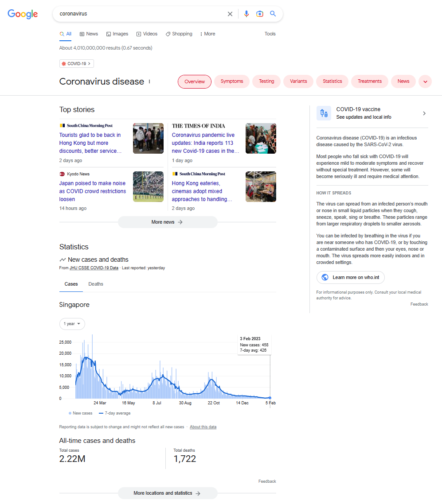Click thumbnail for India Covid-19 cases story
442x504 pixels.
(261, 139)
